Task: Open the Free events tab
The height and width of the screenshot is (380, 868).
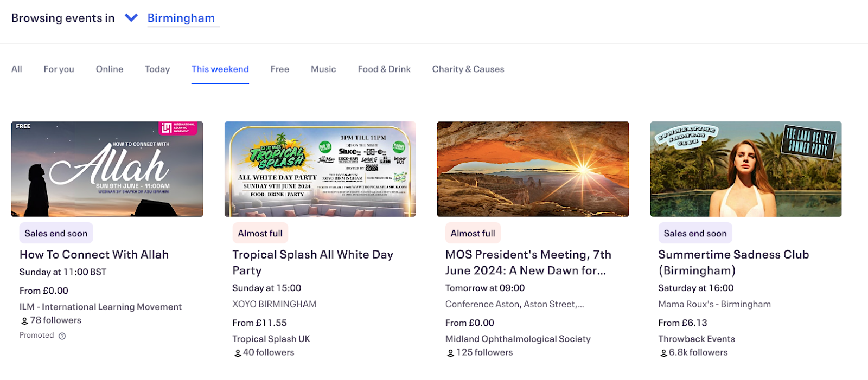Action: [x=280, y=69]
